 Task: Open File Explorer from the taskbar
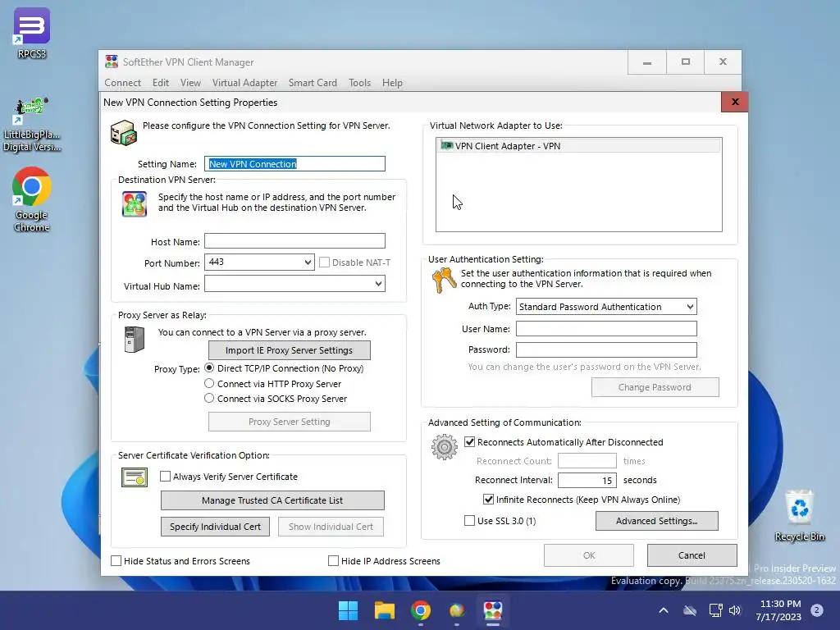tap(384, 610)
